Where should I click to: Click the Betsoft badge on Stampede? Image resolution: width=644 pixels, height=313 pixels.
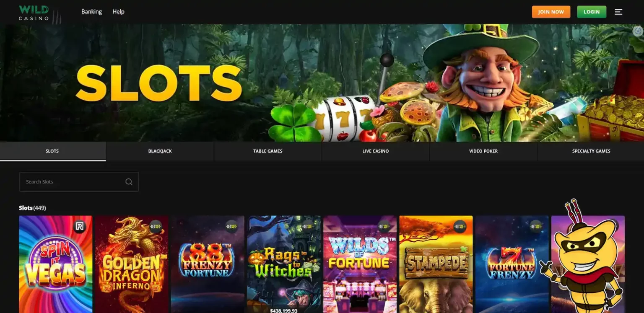(x=460, y=227)
